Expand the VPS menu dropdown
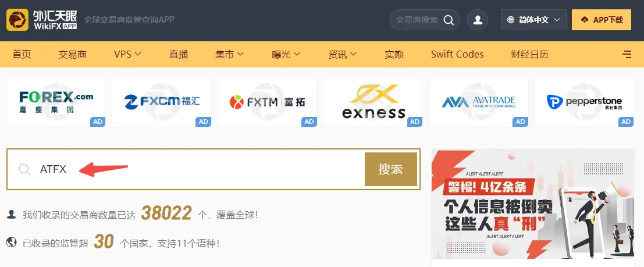Screen dimensions: 644x267 (128, 54)
